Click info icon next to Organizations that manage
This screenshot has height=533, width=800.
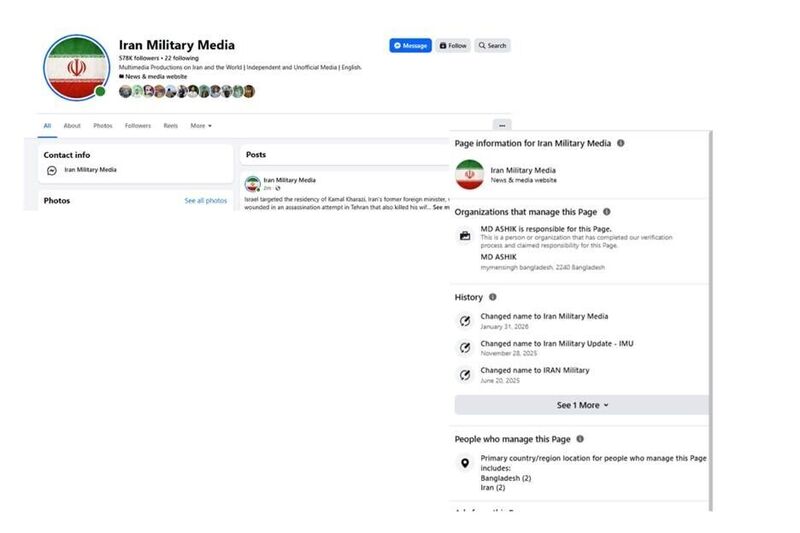(x=607, y=212)
